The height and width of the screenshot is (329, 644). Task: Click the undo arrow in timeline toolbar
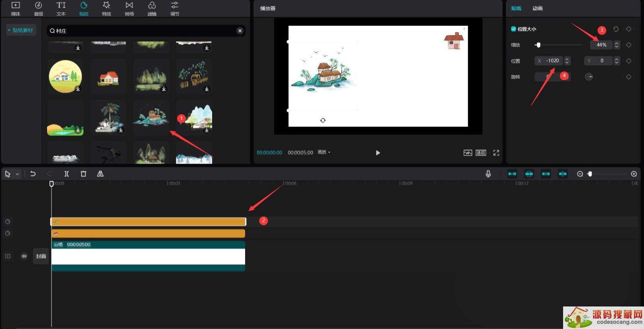click(x=33, y=174)
